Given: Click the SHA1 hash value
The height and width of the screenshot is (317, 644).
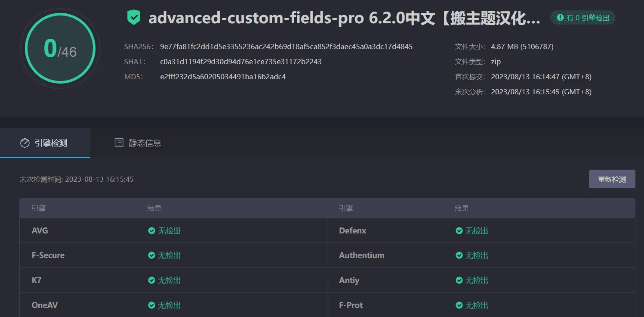Looking at the screenshot, I should pos(241,62).
